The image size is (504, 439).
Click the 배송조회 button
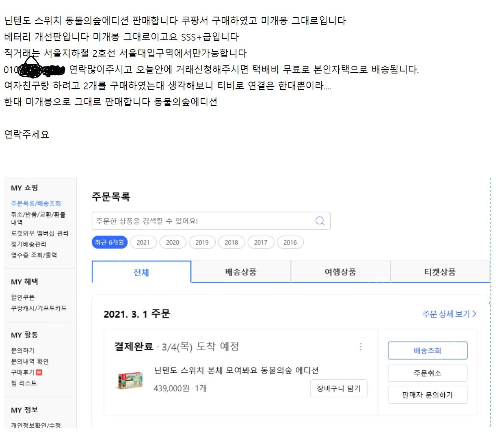tap(428, 350)
